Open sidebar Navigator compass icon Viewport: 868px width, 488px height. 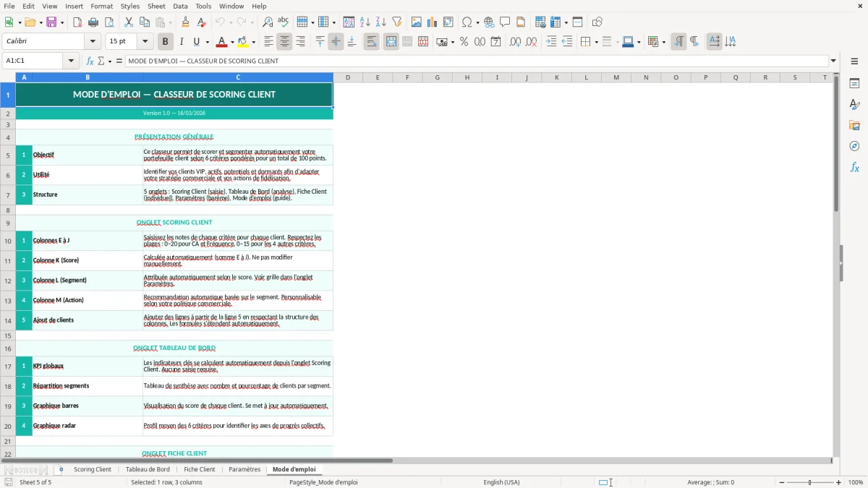[x=854, y=146]
